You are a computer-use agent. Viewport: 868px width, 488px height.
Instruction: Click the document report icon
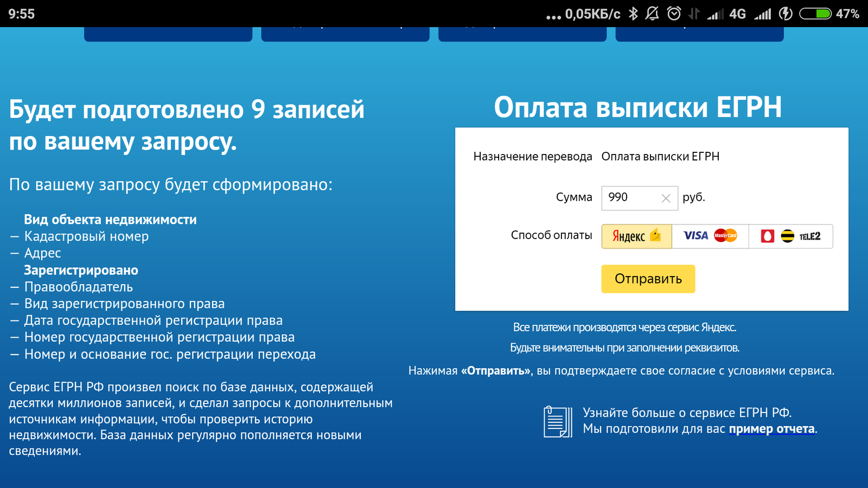pos(558,422)
